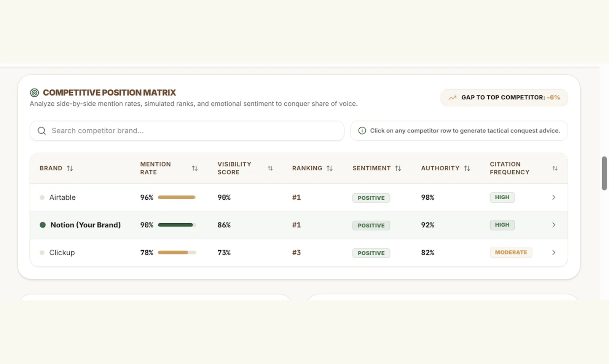
Task: Sort by Sentiment arrows icon
Action: [x=398, y=168]
